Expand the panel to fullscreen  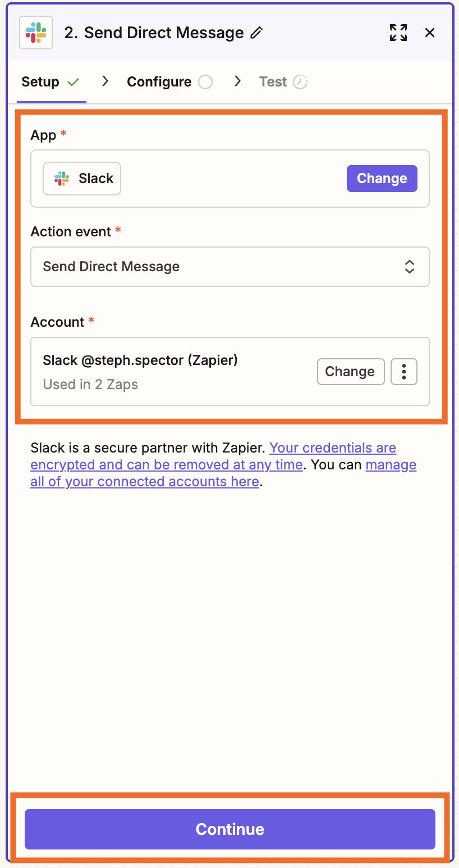point(398,33)
